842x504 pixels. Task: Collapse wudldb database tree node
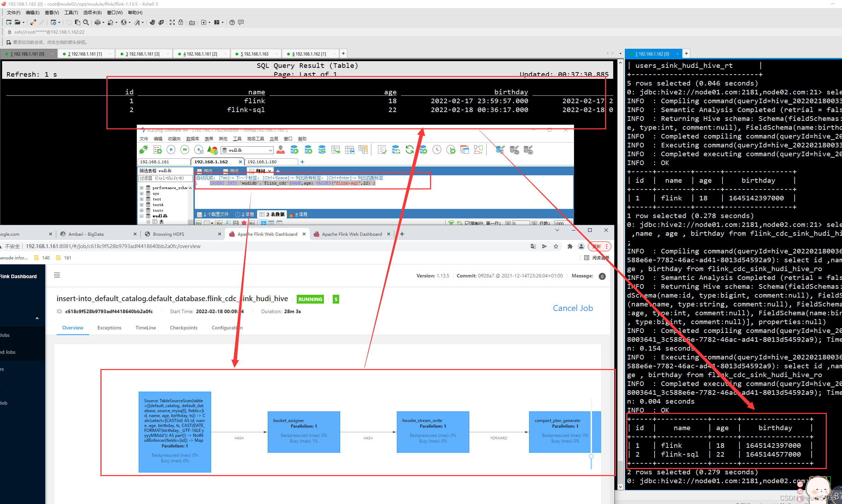[x=142, y=216]
